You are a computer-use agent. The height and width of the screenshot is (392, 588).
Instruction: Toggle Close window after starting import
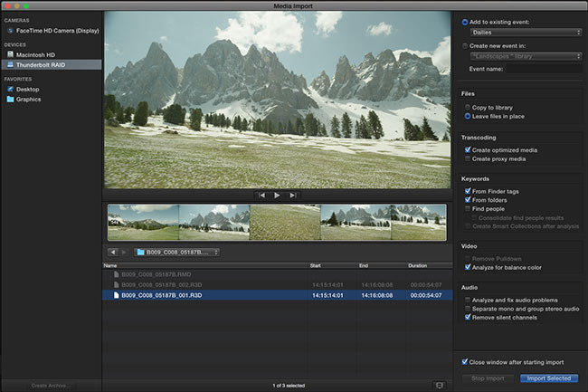click(464, 361)
